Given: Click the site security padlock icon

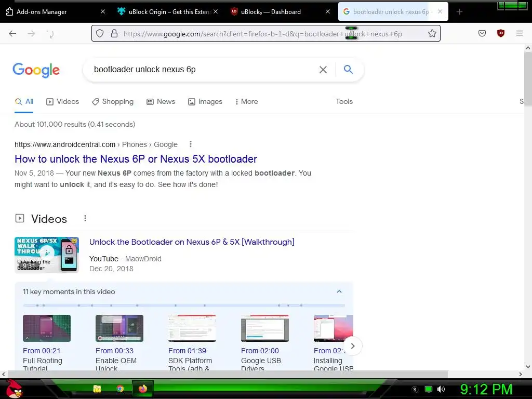Looking at the screenshot, I should 114,33.
